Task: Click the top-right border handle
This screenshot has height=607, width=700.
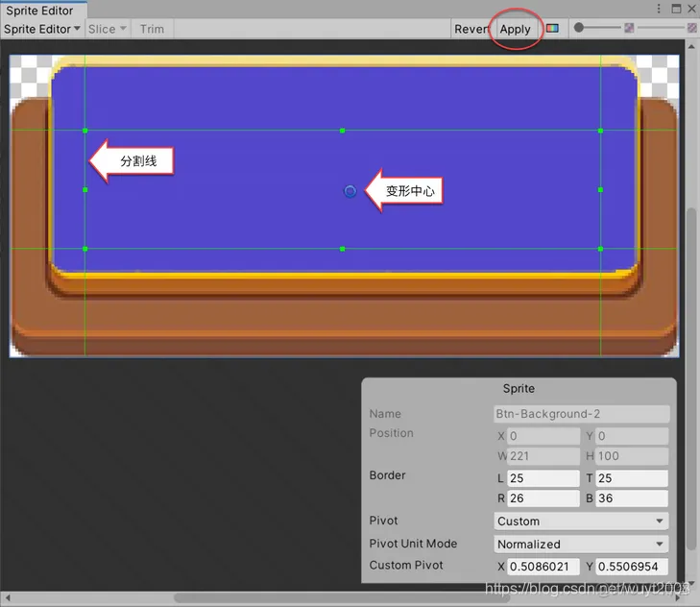Action: [x=600, y=131]
